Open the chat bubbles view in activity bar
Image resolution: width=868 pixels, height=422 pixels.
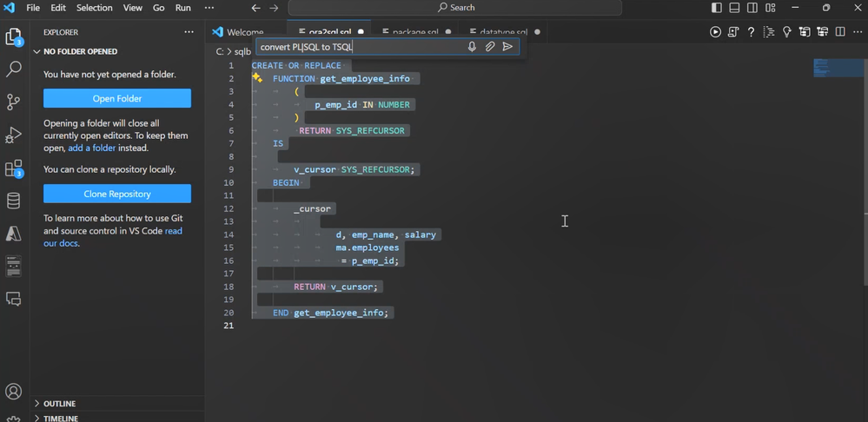13,299
